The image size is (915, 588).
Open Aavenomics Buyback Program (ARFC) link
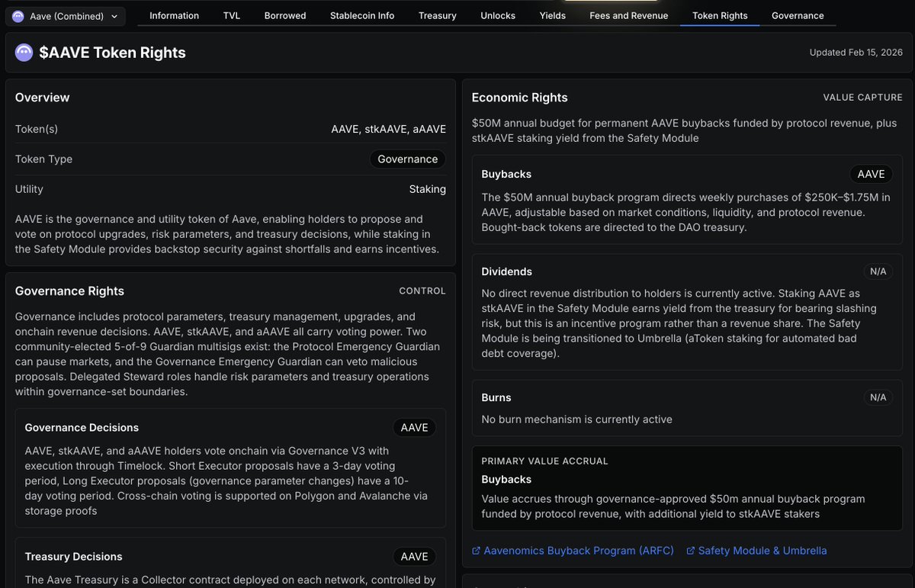[579, 551]
